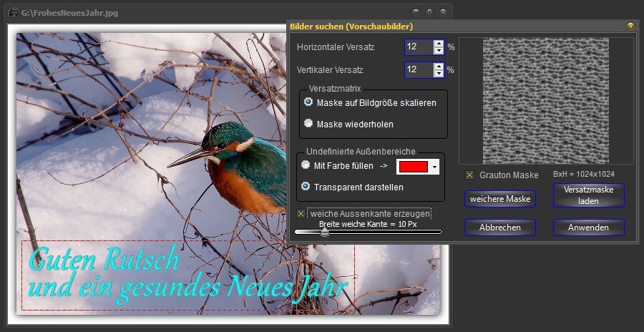The width and height of the screenshot is (644, 332).
Task: Click the Vertikaler Versatz value field
Action: 419,70
